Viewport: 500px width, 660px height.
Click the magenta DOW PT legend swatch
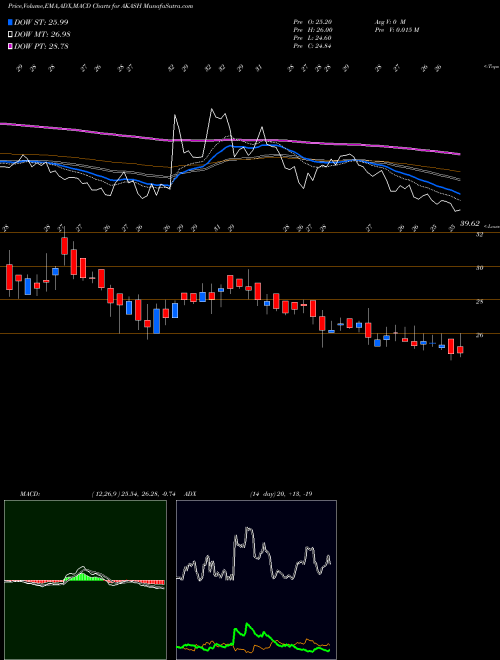tap(11, 46)
